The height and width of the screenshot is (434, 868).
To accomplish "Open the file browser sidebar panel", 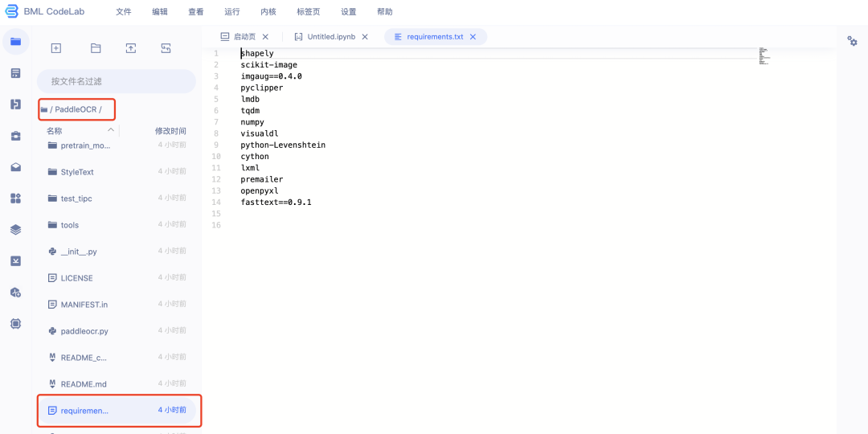I will [15, 42].
